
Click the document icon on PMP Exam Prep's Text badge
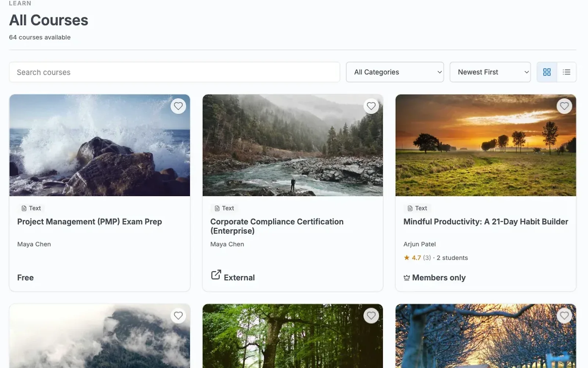[x=24, y=208]
